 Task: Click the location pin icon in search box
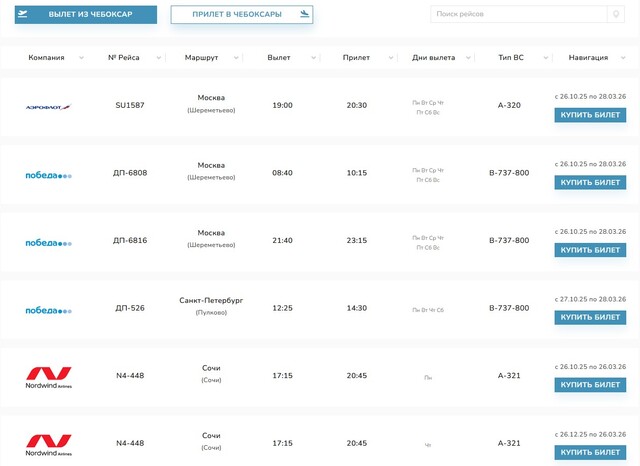[x=613, y=15]
